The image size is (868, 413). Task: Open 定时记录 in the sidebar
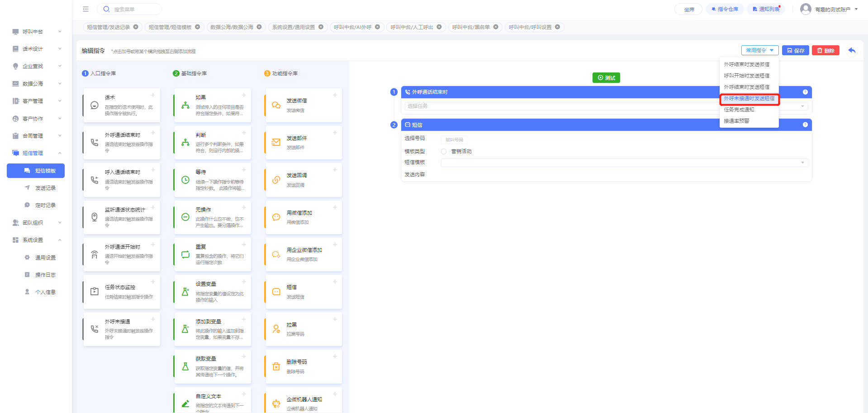45,205
